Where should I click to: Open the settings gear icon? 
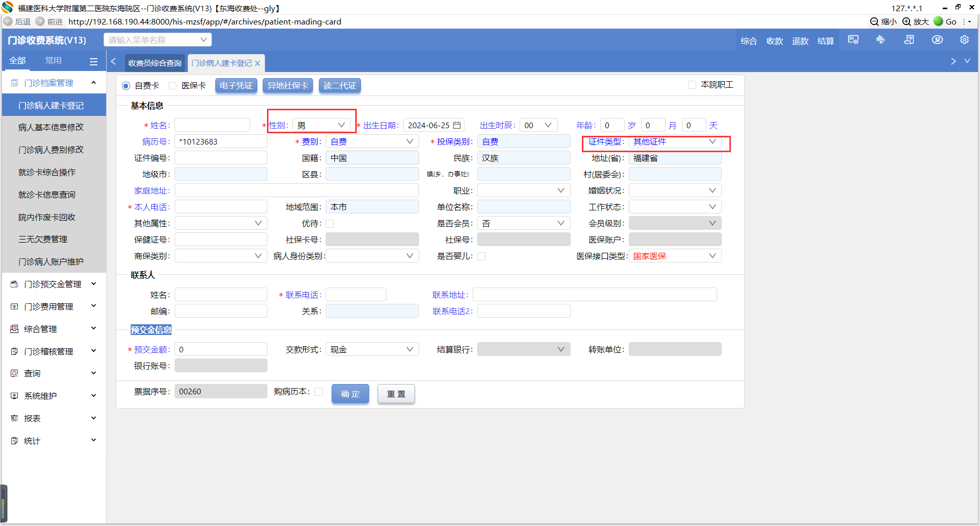tap(964, 40)
